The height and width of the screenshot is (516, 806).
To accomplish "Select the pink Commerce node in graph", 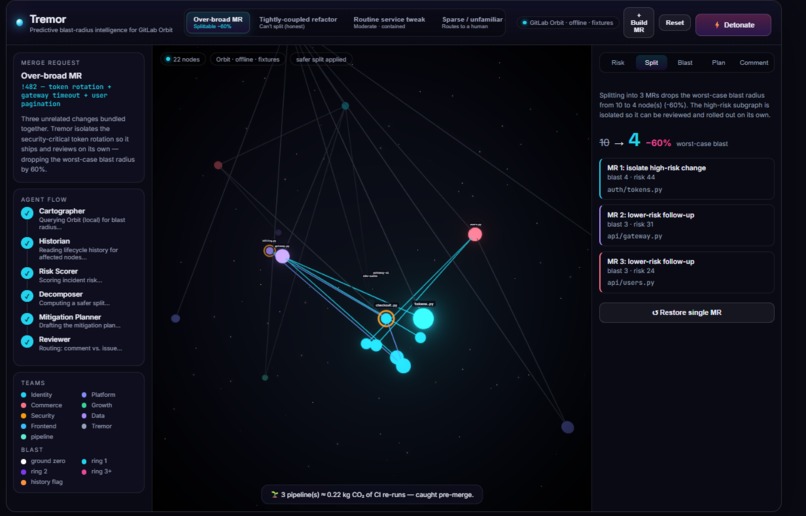I will click(475, 234).
